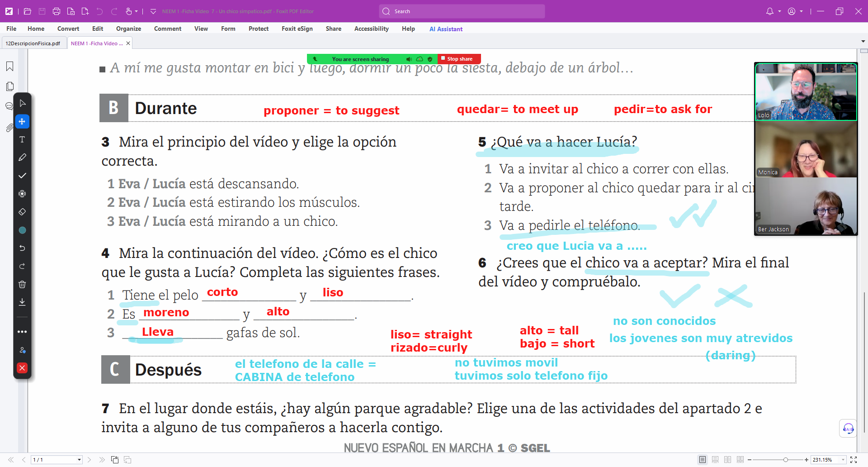Clear annotations with trash icon
Screen dimensions: 868x467
[22, 284]
